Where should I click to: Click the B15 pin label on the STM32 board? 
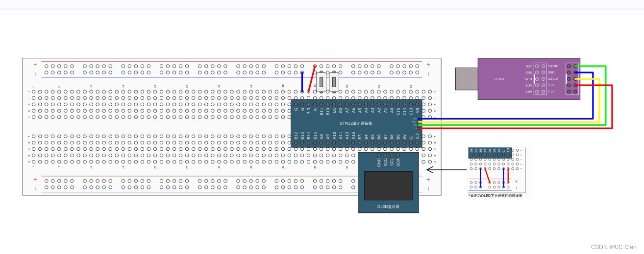[315, 135]
